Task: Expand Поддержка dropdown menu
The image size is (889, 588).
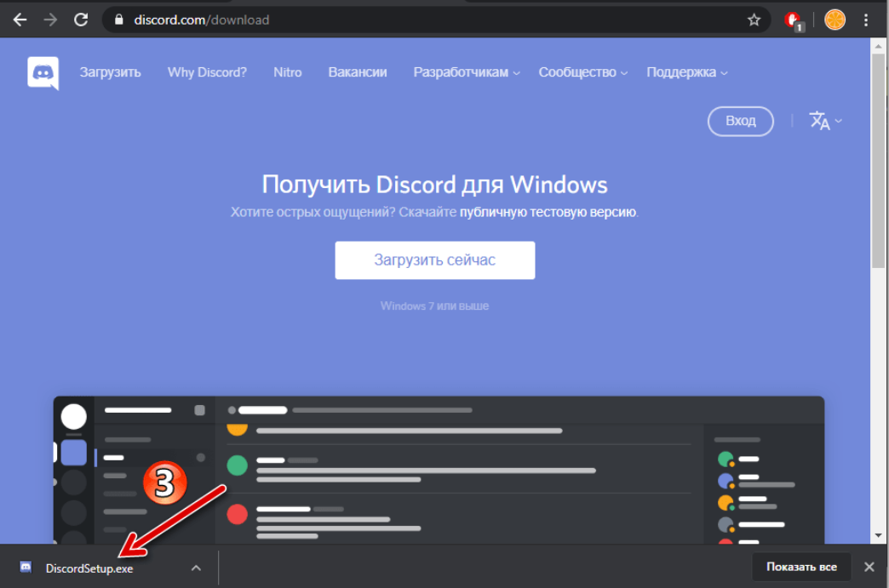Action: 686,72
